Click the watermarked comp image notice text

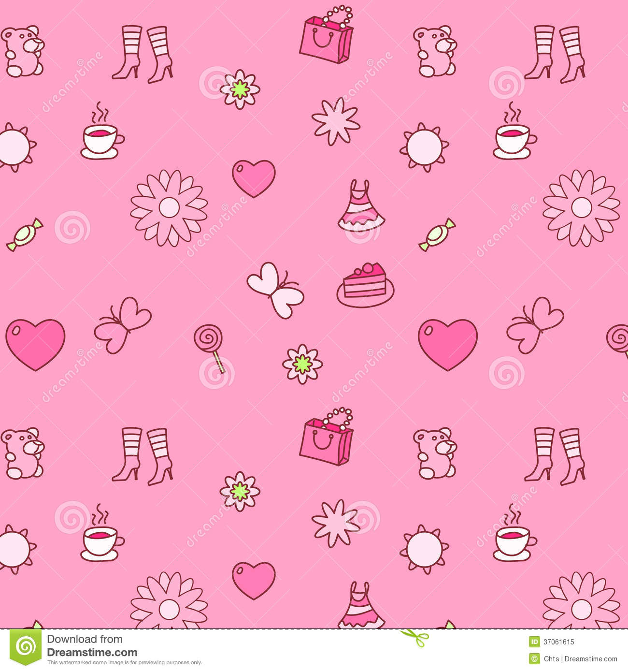click(124, 663)
